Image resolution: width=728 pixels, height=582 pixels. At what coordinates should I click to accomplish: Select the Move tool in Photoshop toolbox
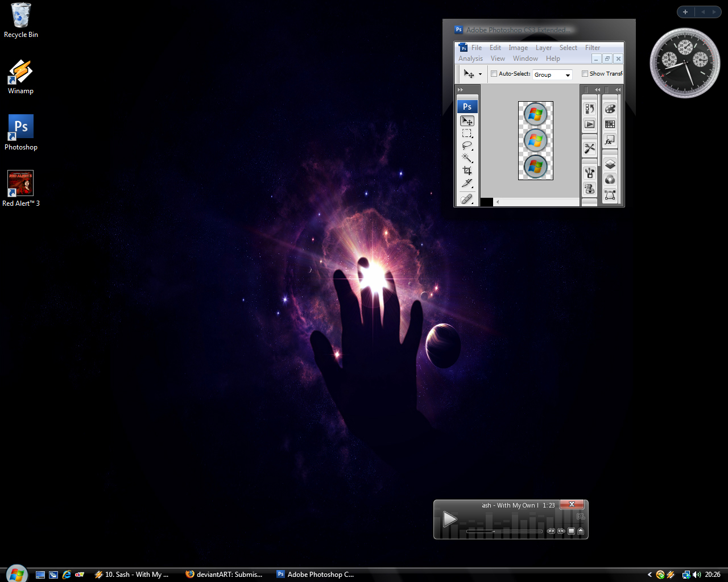(x=467, y=121)
